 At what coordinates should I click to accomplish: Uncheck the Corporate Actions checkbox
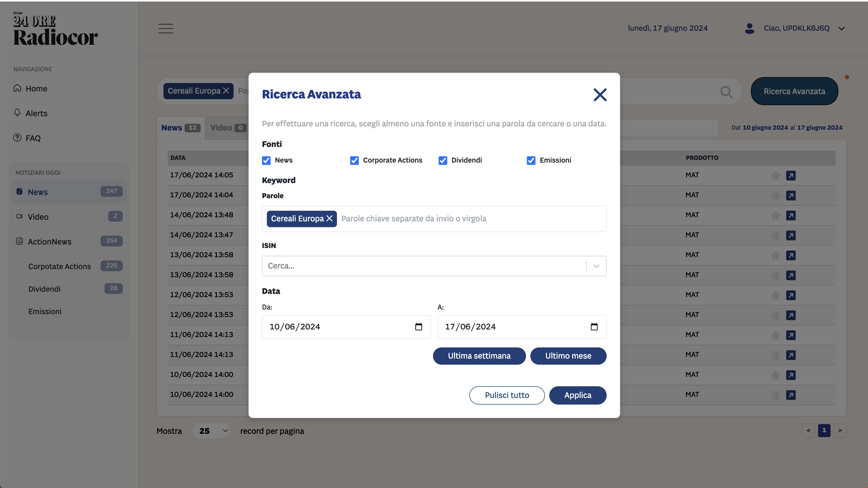354,160
